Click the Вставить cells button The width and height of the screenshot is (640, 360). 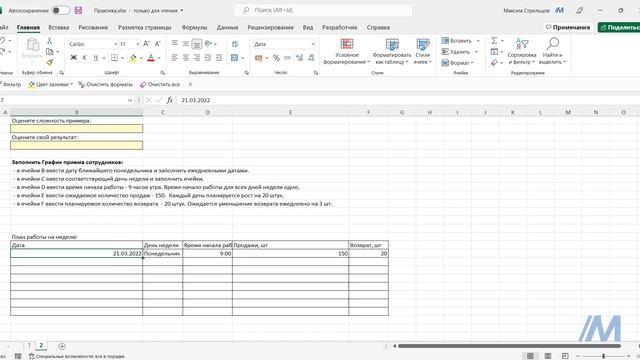click(x=457, y=41)
